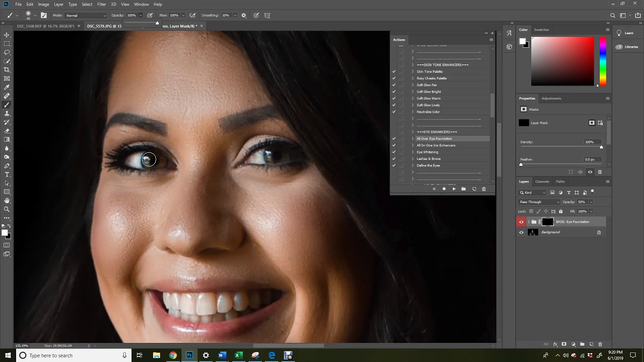644x362 pixels.
Task: Select the Lasso tool
Action: (x=7, y=52)
